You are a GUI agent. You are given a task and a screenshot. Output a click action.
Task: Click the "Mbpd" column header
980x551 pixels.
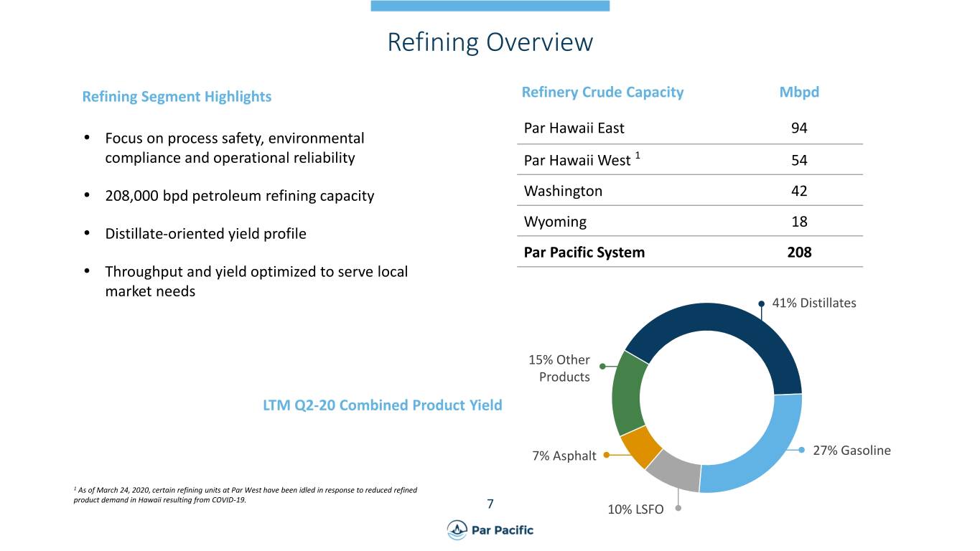[799, 92]
